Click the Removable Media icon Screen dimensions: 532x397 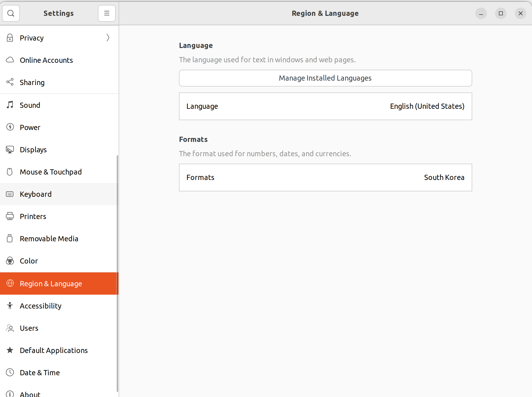tap(10, 239)
